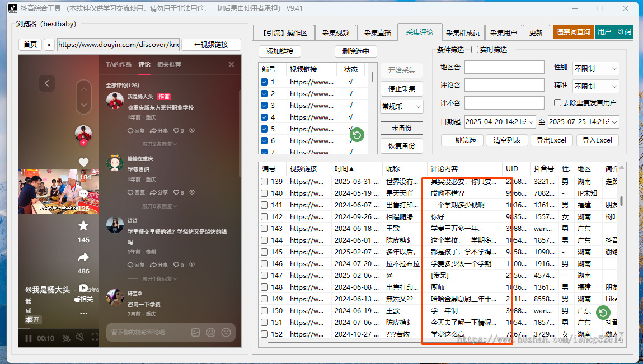Go to next video with down chevron
Screen dimensions: 643x364
point(83,105)
